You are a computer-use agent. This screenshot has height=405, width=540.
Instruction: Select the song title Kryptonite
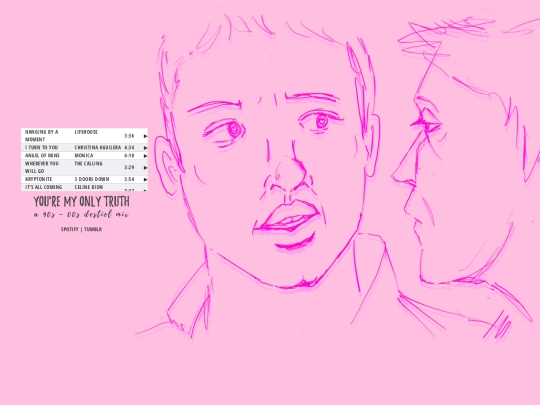tap(39, 179)
